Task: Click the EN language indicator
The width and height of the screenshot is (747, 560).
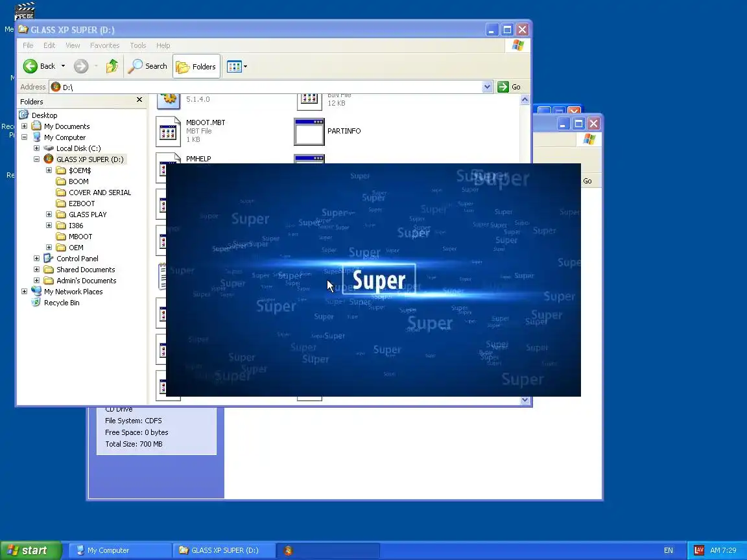Action: click(x=669, y=550)
